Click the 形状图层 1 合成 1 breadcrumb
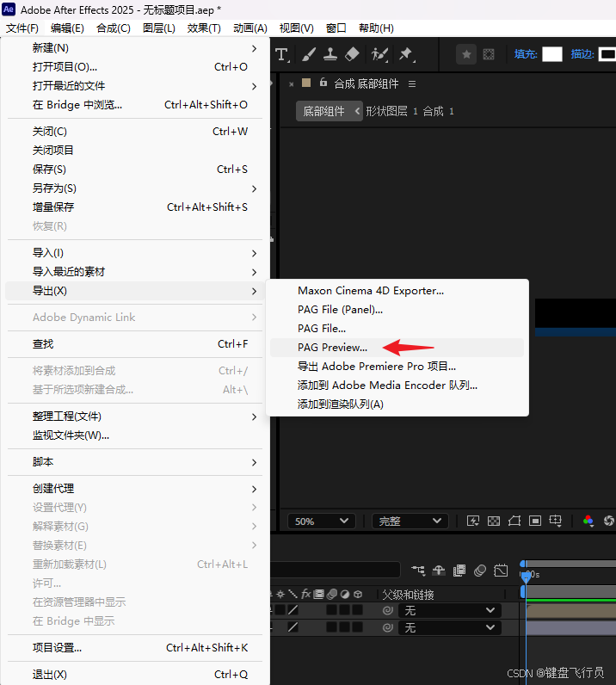 point(410,111)
